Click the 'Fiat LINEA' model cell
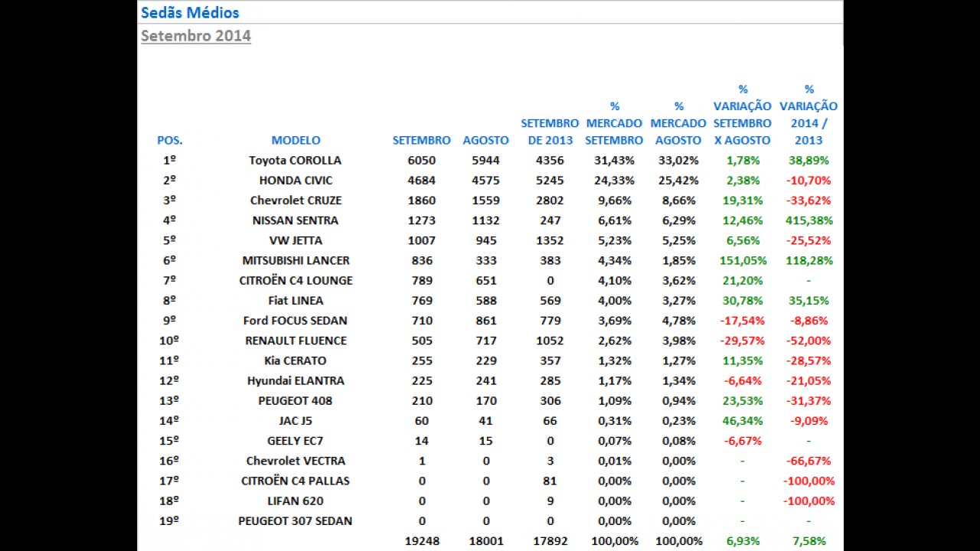This screenshot has height=551, width=980. (x=296, y=300)
